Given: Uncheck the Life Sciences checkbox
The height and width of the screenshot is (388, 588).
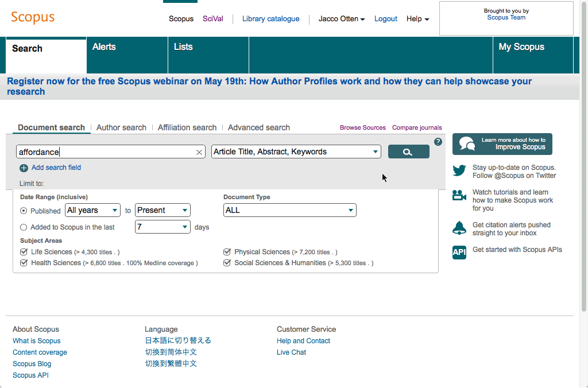Looking at the screenshot, I should click(x=24, y=252).
